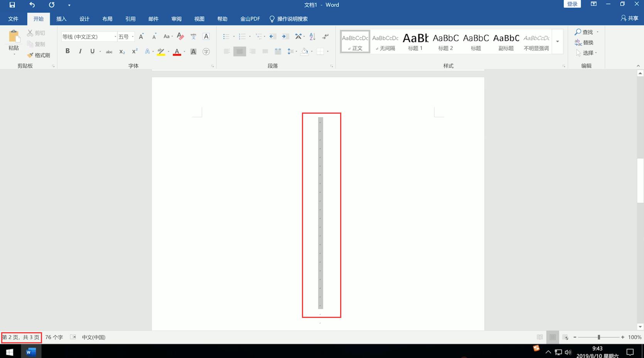Open Windows Start menu
Image resolution: width=644 pixels, height=358 pixels.
point(10,351)
